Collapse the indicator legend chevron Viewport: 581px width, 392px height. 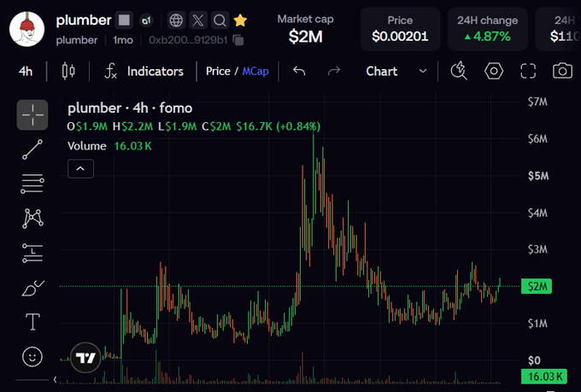tap(80, 168)
